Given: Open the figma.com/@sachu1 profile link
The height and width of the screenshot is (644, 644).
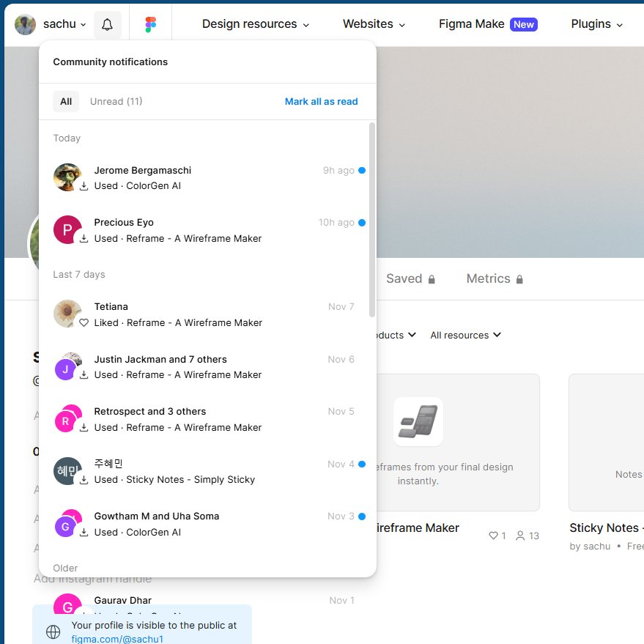Looking at the screenshot, I should [117, 639].
